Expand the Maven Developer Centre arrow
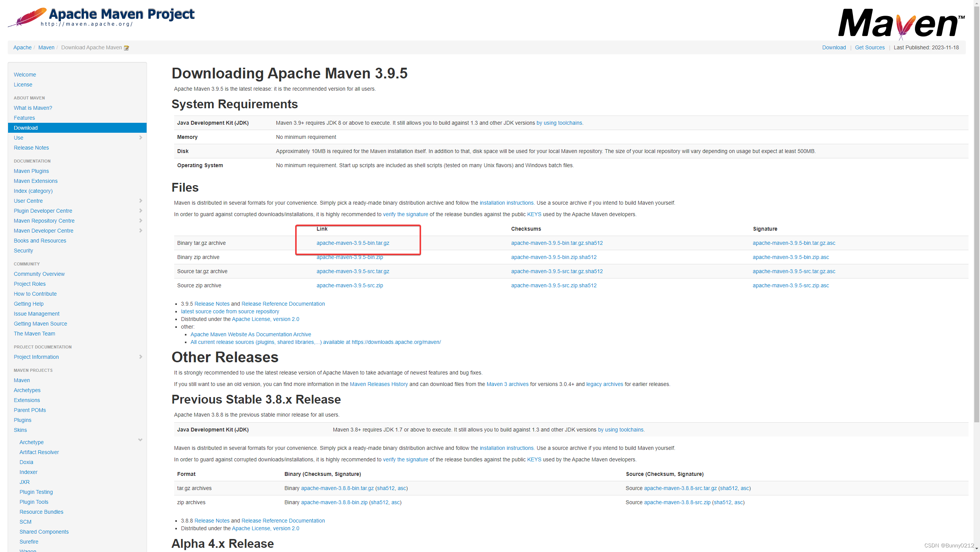The image size is (980, 552). (x=140, y=231)
